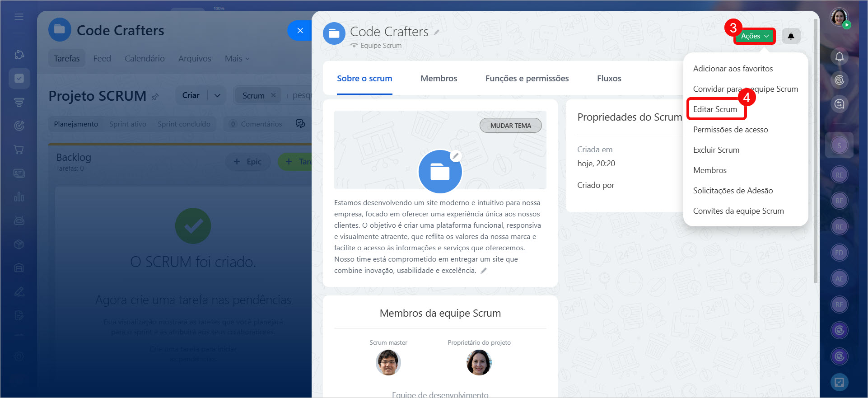Click the funnel CRM icon in sidebar
Screen dimensions: 868x398
[19, 103]
